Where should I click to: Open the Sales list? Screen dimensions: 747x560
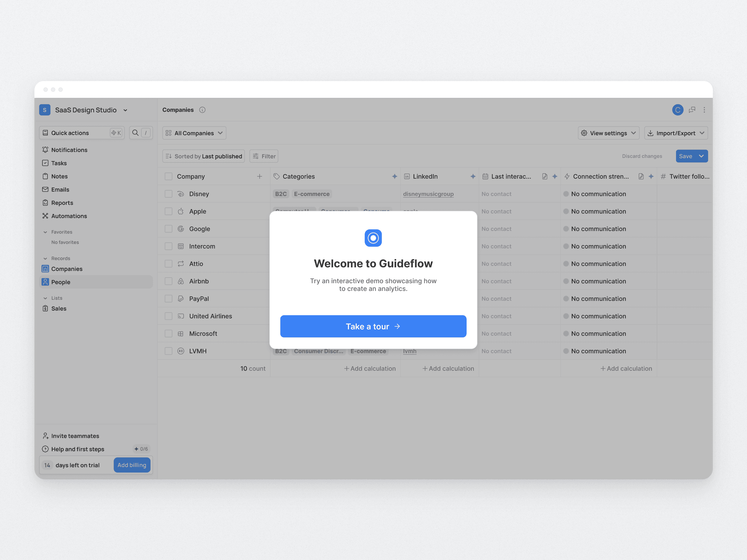[x=96, y=309]
